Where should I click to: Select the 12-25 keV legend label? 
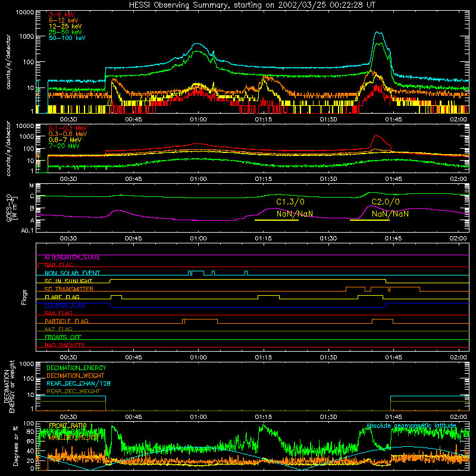pyautogui.click(x=65, y=26)
